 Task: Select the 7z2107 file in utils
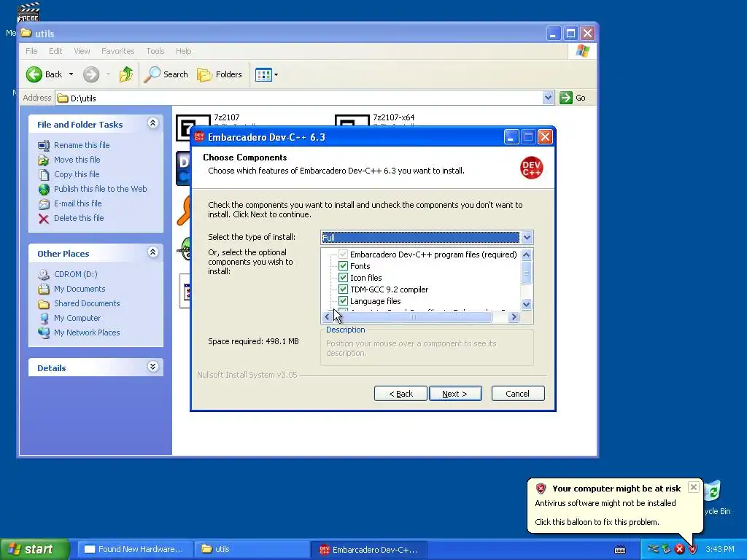point(227,117)
